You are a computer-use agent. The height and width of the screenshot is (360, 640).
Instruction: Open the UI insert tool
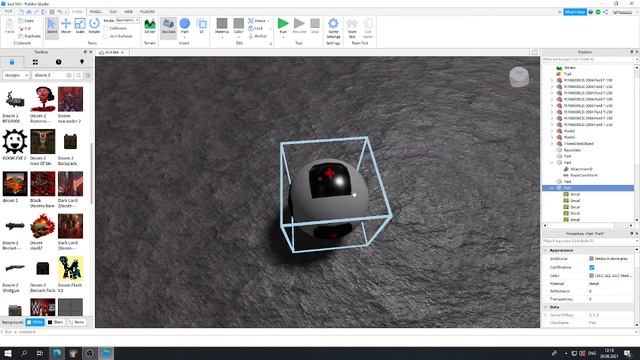click(x=201, y=26)
